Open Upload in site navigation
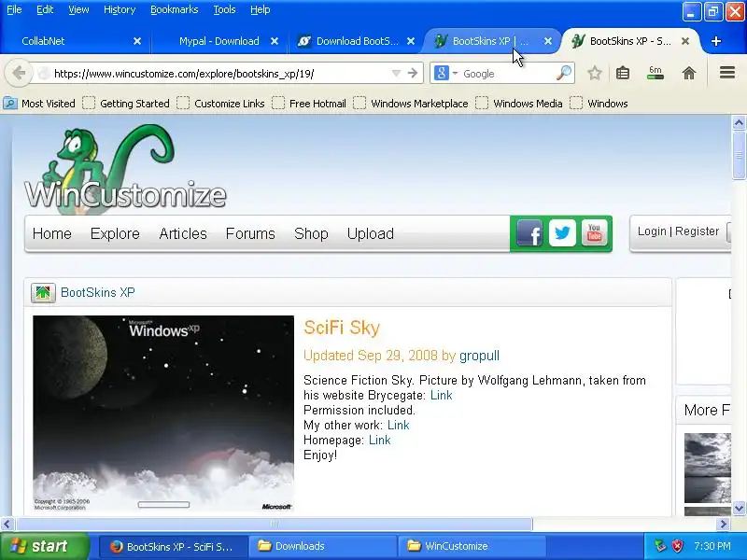 coord(370,233)
